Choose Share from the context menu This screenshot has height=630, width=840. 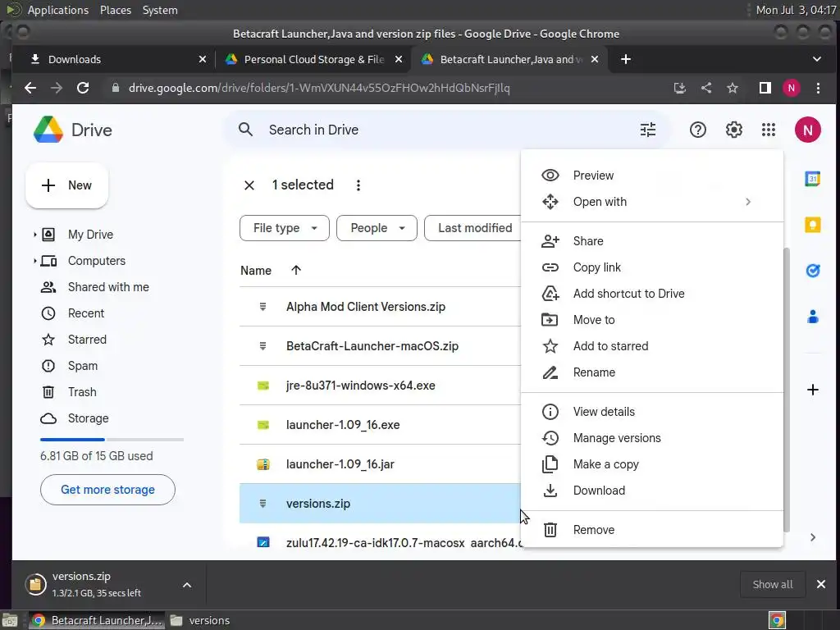pyautogui.click(x=651, y=241)
